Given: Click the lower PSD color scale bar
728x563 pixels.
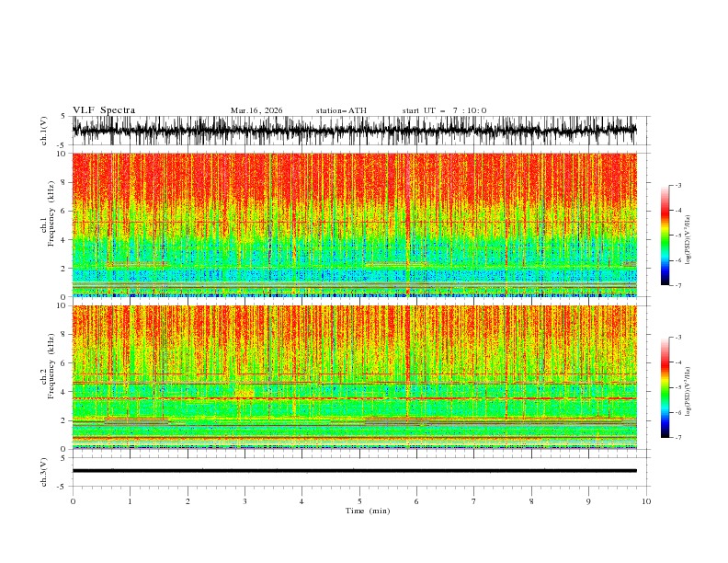Looking at the screenshot, I should pyautogui.click(x=665, y=387).
